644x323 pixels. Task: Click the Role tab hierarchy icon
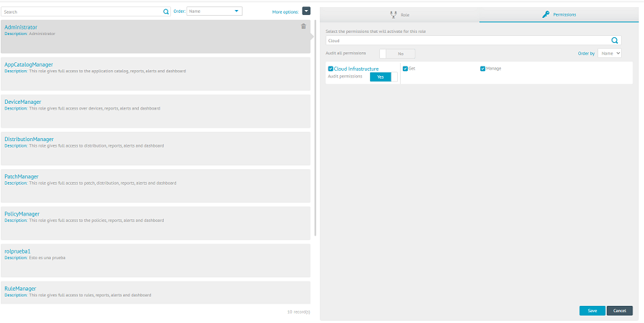pos(394,15)
